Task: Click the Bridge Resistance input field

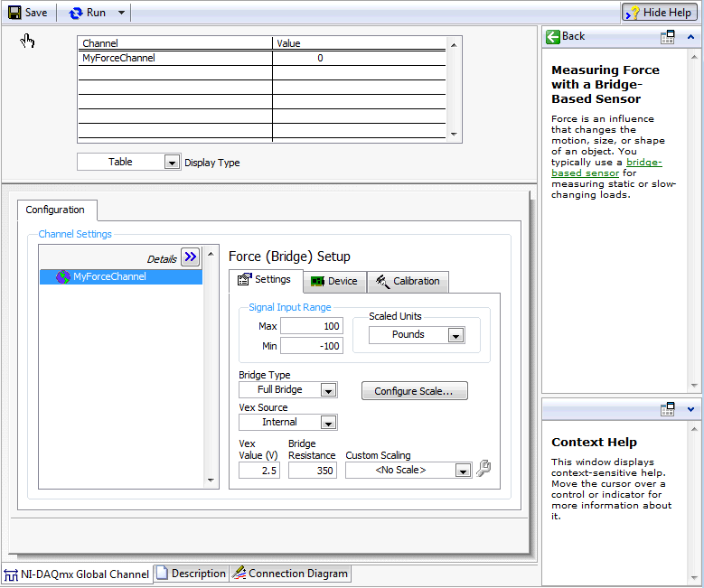Action: tap(312, 470)
